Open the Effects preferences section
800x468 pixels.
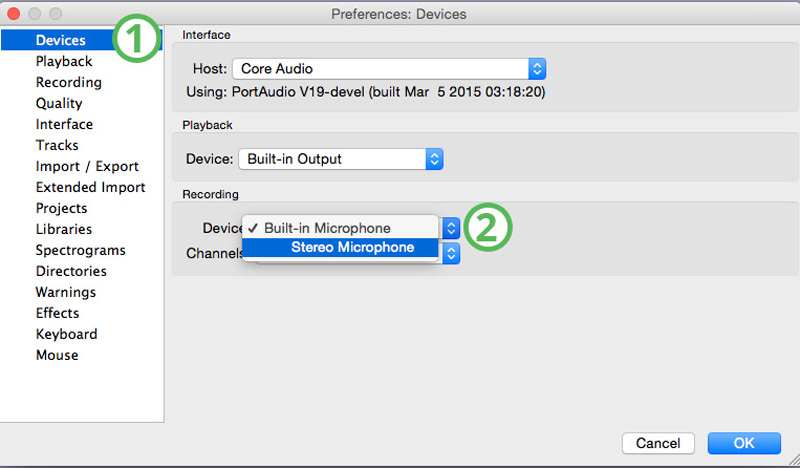click(57, 313)
